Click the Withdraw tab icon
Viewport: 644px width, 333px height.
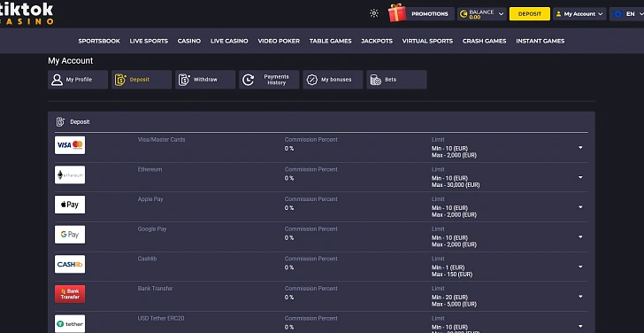click(184, 80)
